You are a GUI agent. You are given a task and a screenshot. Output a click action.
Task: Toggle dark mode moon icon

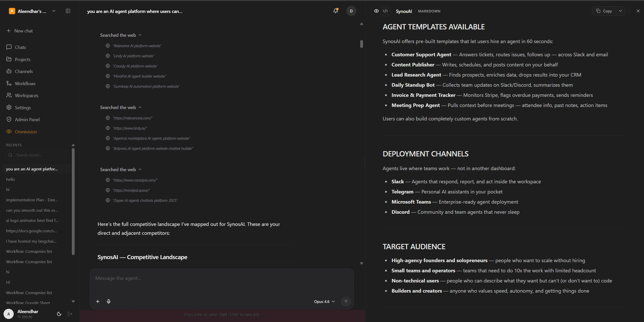click(x=59, y=314)
